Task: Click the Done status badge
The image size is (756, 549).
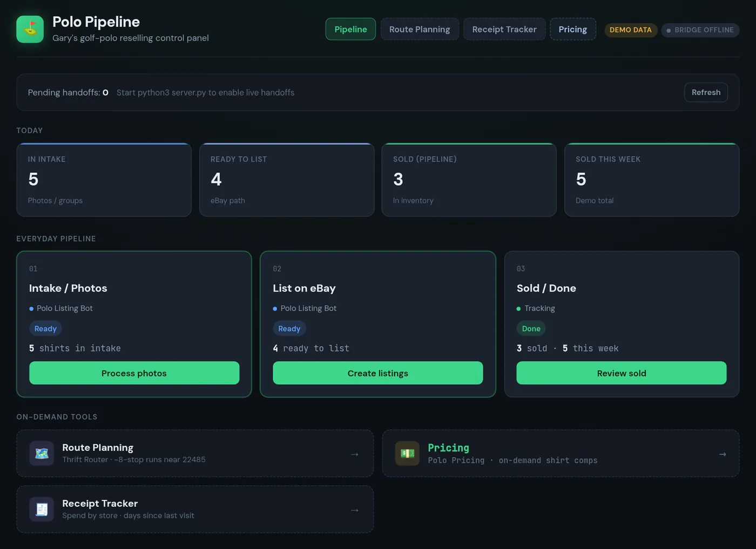Action: pyautogui.click(x=531, y=328)
